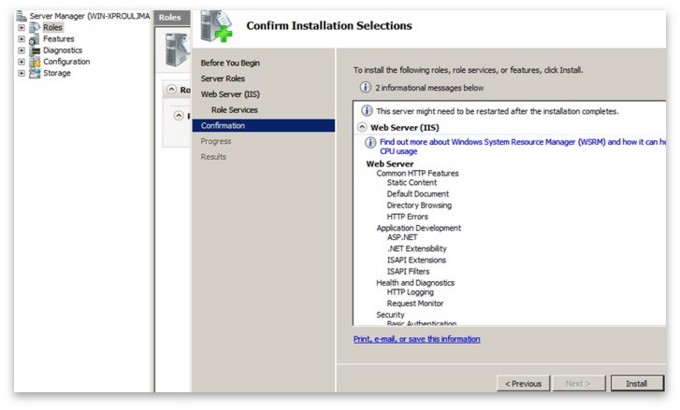
Task: Click the Static Content entry
Action: pyautogui.click(x=412, y=183)
